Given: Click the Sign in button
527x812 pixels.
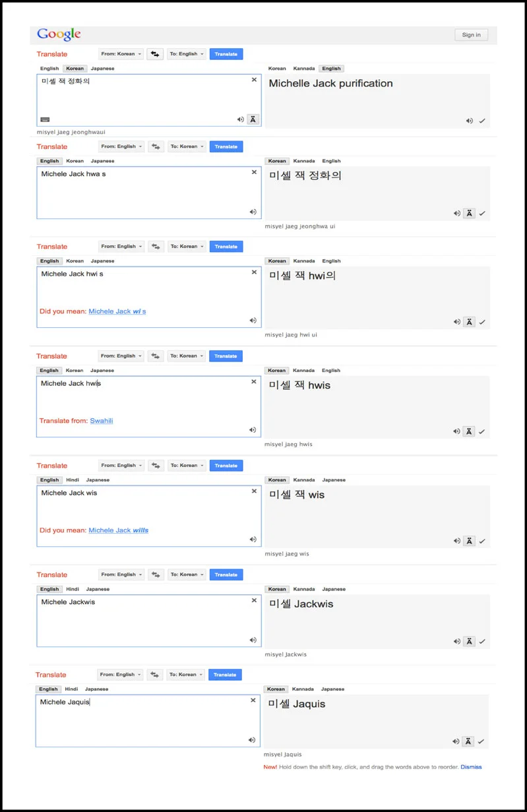Looking at the screenshot, I should [472, 35].
